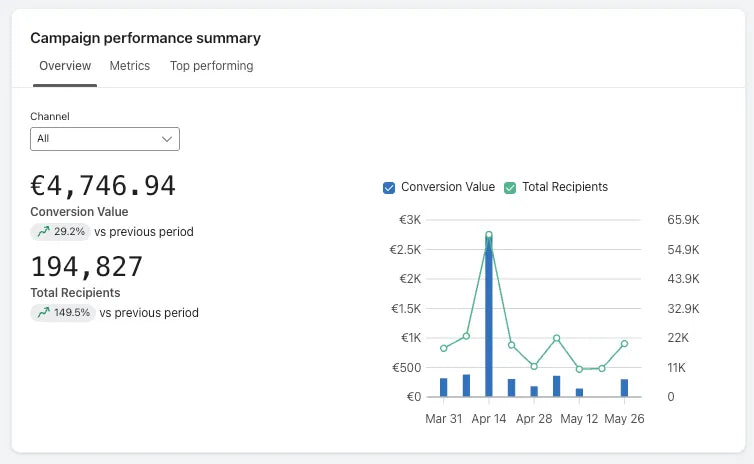This screenshot has width=754, height=464.
Task: Click the chevron arrow in Channel selector
Action: (x=167, y=139)
